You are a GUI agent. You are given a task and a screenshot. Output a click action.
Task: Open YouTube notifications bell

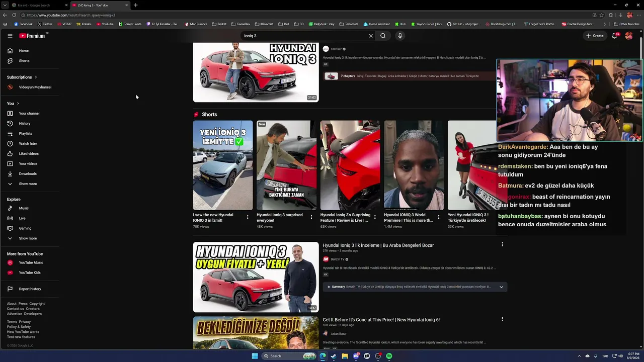(x=615, y=36)
